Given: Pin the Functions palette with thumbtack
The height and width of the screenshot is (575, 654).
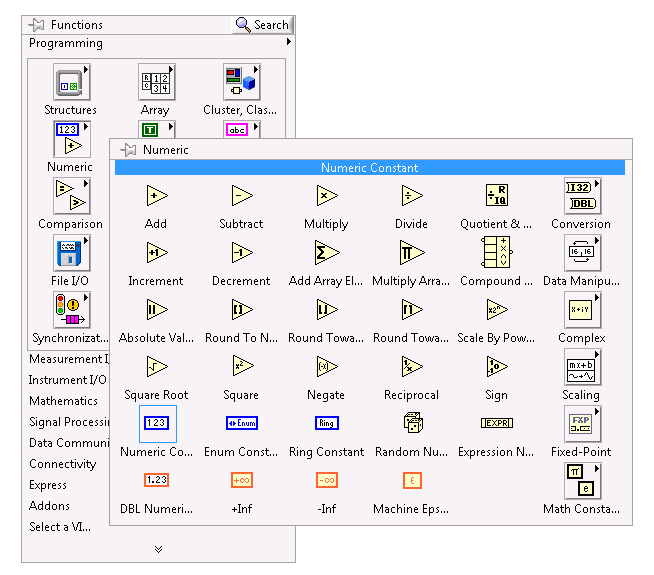Looking at the screenshot, I should 37,25.
